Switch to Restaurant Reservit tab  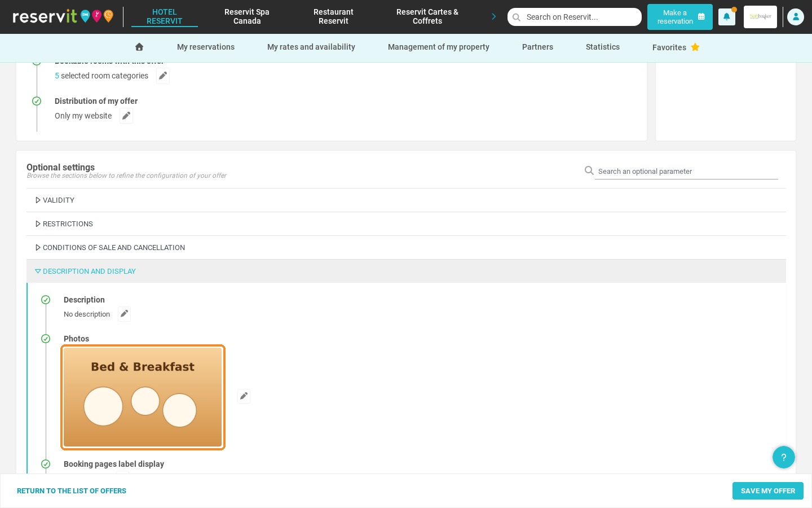point(333,16)
